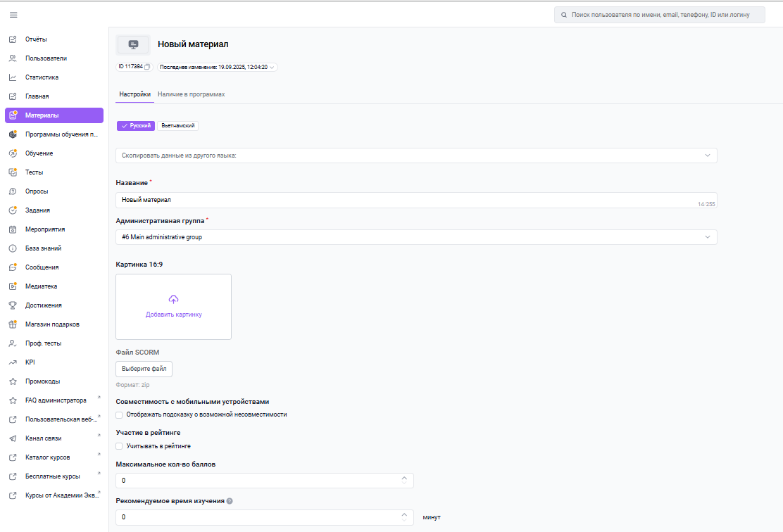Click Добавить картинку link

pos(174,315)
